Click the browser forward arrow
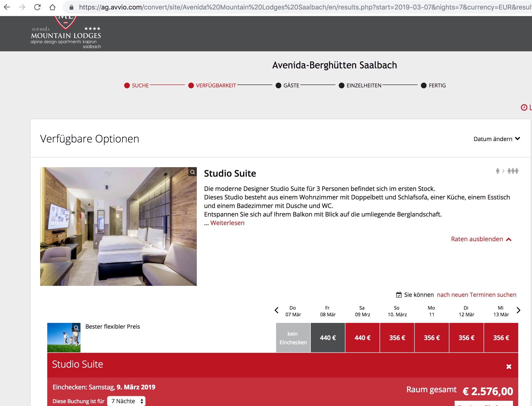The image size is (532, 406). click(22, 7)
